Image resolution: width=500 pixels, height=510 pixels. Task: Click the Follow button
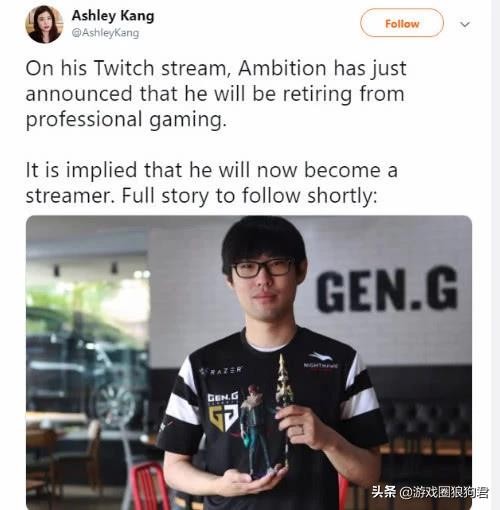click(x=402, y=23)
